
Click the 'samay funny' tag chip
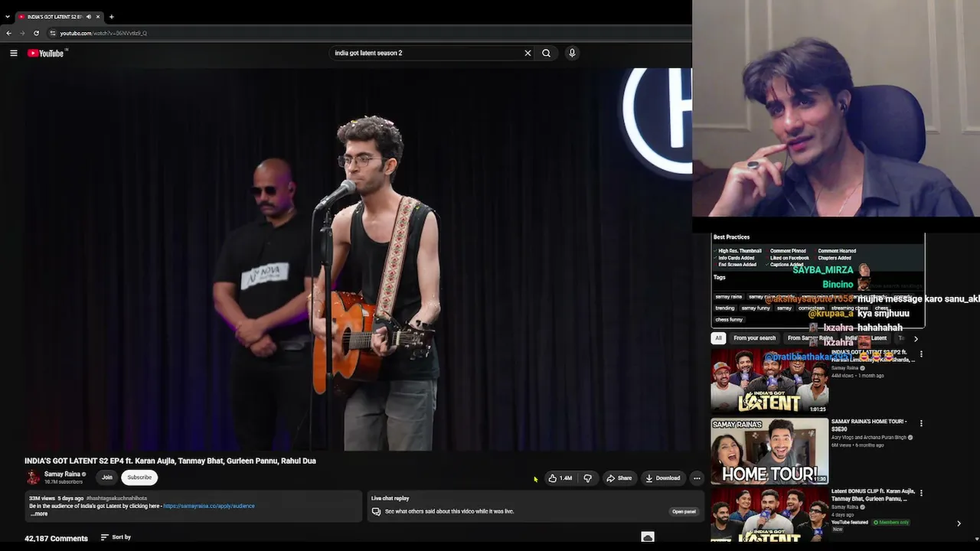(x=756, y=308)
